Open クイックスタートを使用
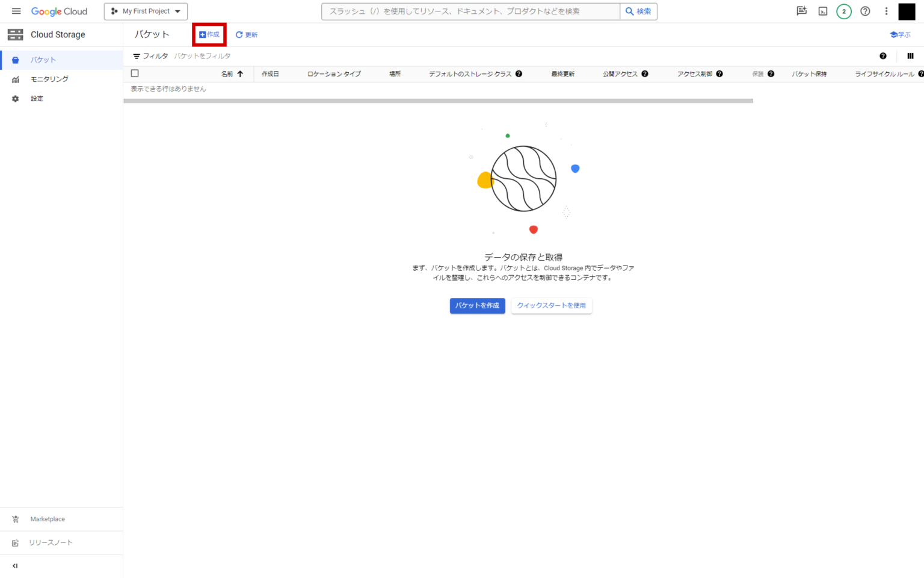This screenshot has width=924, height=578. coord(551,305)
